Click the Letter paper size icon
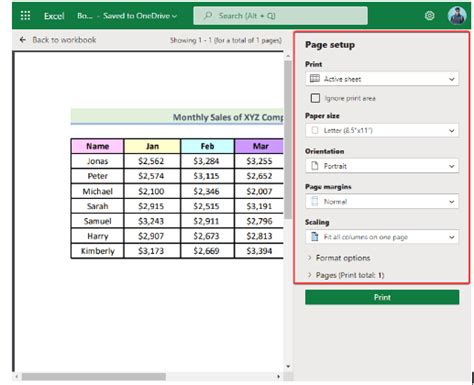Screen dimensions: 474x385 [x=315, y=130]
